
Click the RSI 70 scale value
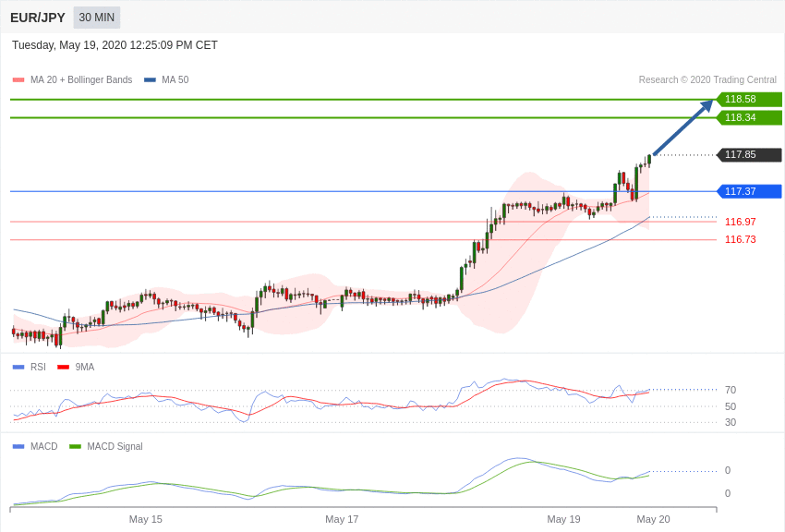[731, 390]
